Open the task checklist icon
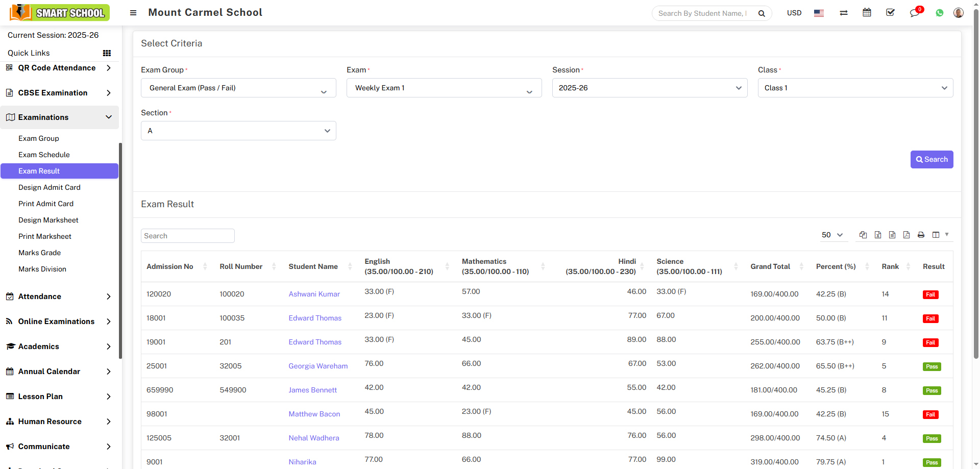This screenshot has height=469, width=980. 890,13
